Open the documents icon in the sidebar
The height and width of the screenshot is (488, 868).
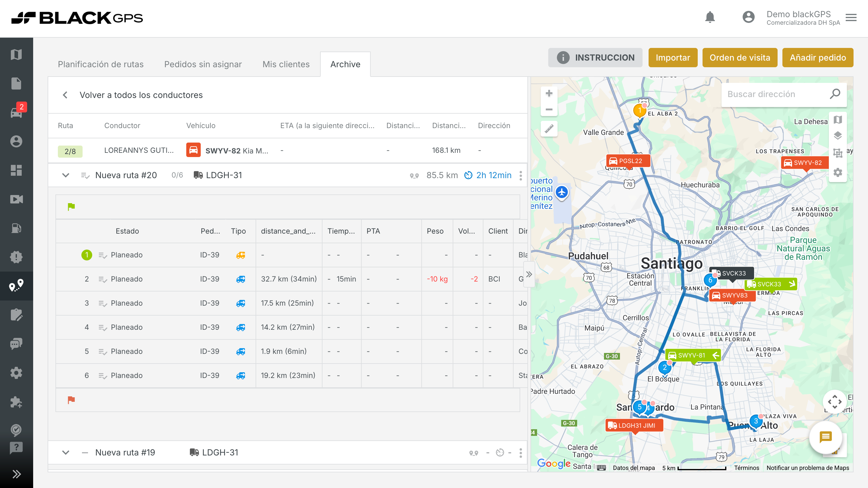click(x=16, y=83)
